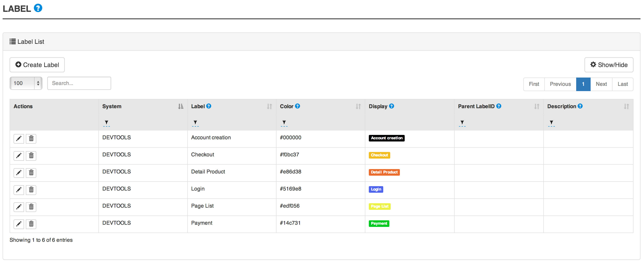Click the Create Label button

[37, 65]
